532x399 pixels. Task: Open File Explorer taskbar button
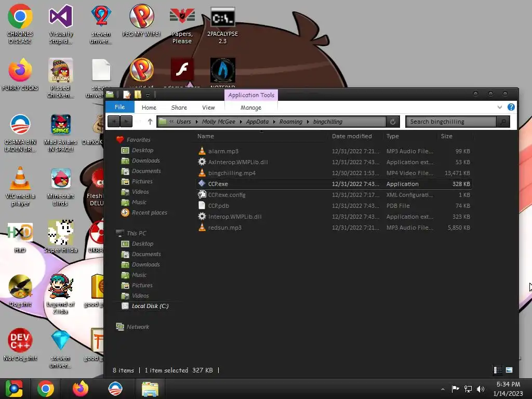pos(150,389)
